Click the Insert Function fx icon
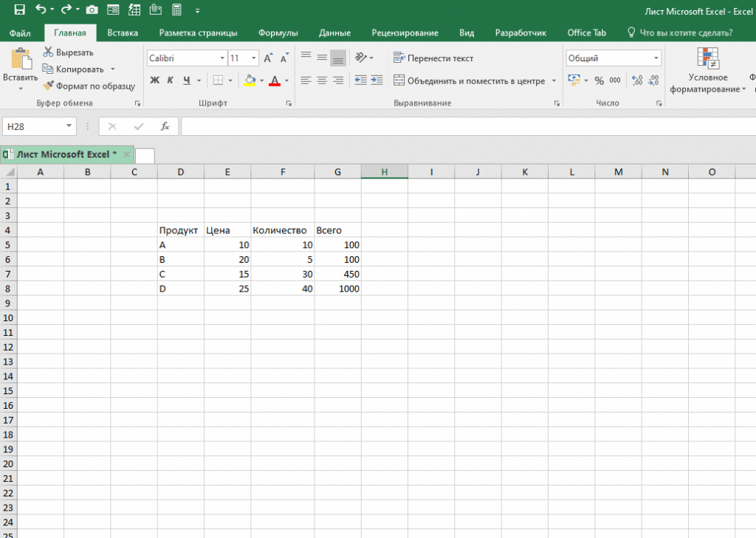 (165, 126)
